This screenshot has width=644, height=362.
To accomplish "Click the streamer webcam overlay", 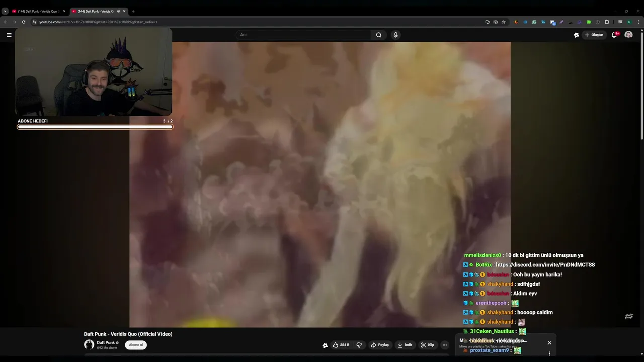I will click(x=94, y=72).
